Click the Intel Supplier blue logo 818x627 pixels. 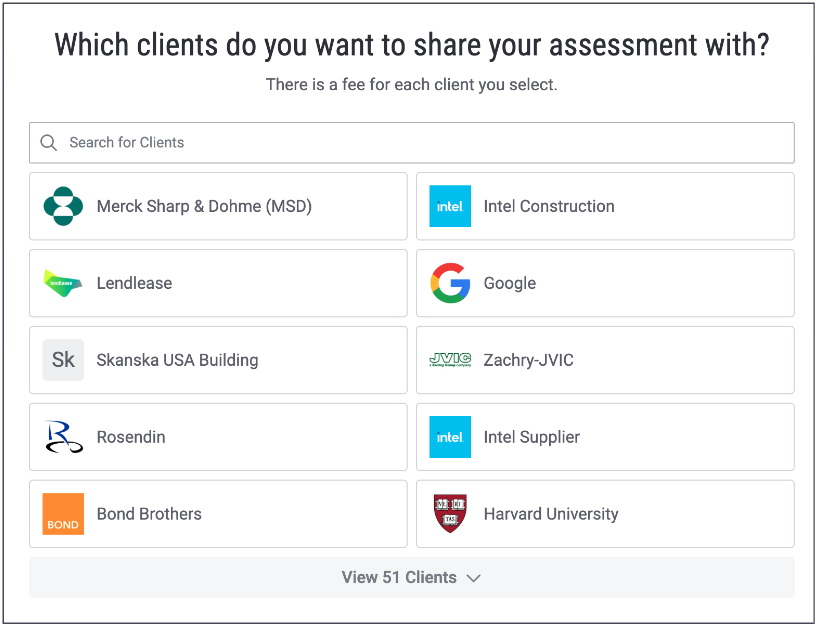pos(450,437)
